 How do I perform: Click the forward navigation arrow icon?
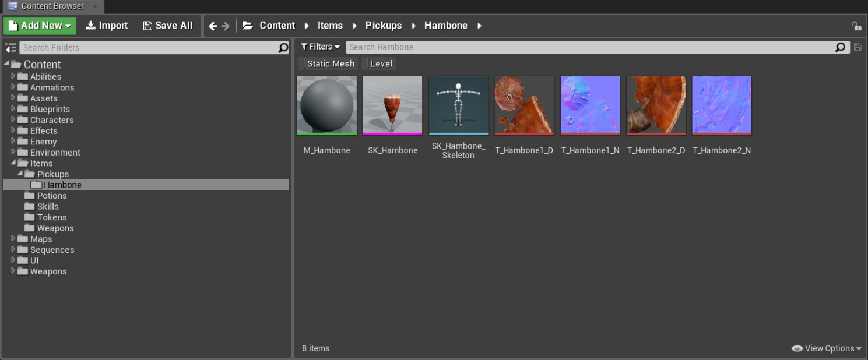226,26
